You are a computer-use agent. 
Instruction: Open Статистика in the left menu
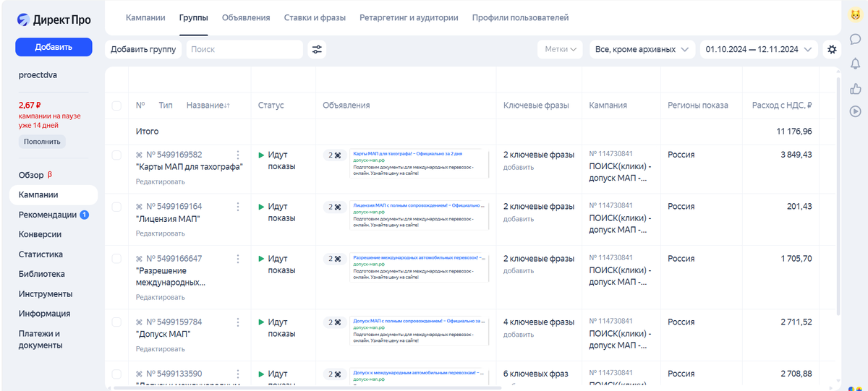click(x=41, y=254)
